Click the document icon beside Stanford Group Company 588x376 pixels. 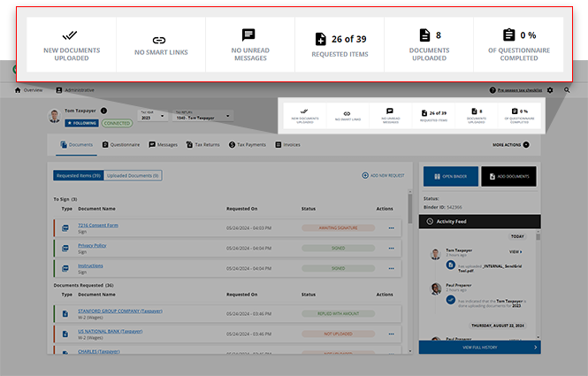[x=65, y=314]
